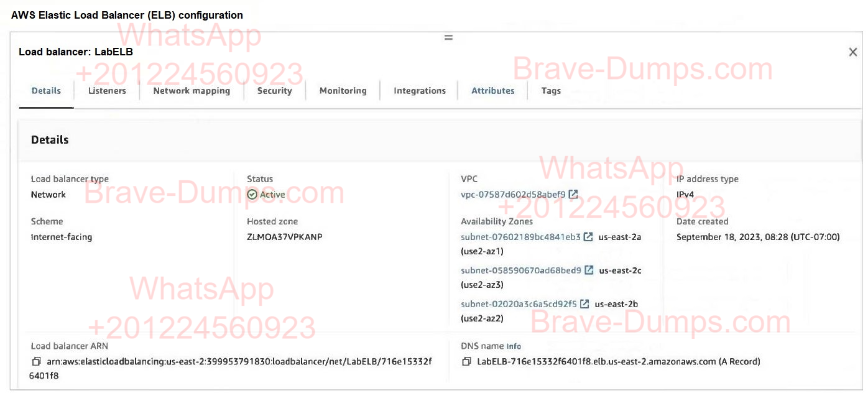Image resolution: width=868 pixels, height=393 pixels.
Task: Open the Integrations tab
Action: [x=420, y=91]
